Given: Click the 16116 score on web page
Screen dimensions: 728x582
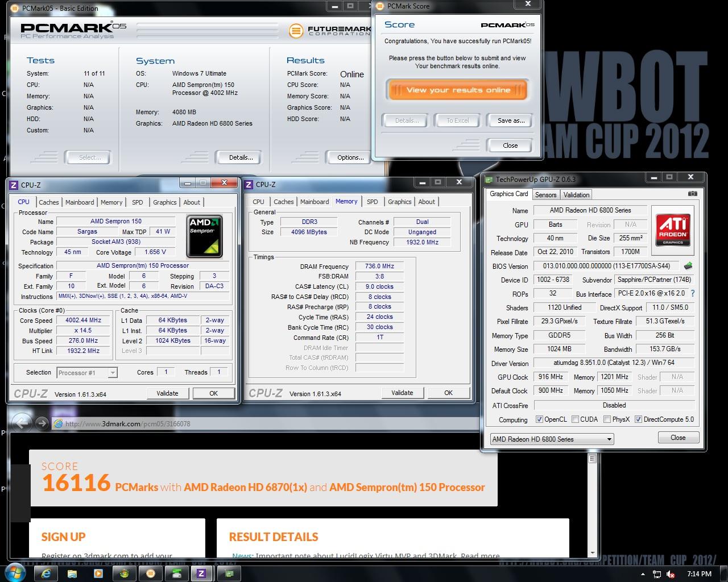Looking at the screenshot, I should [76, 483].
